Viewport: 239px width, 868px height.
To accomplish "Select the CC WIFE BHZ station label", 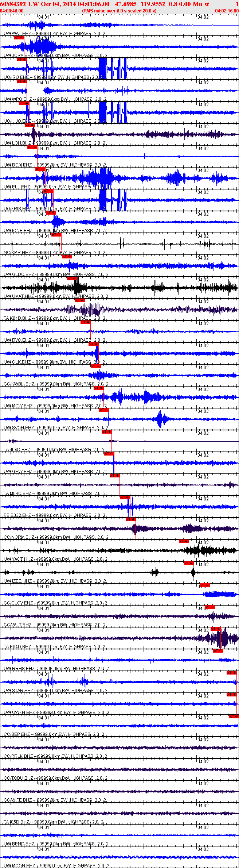I will pos(55,800).
